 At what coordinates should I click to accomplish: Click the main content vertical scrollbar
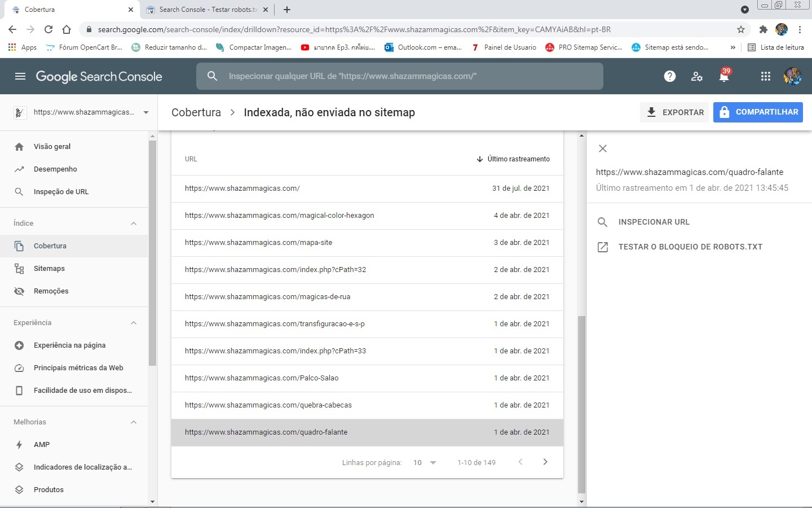click(x=581, y=405)
